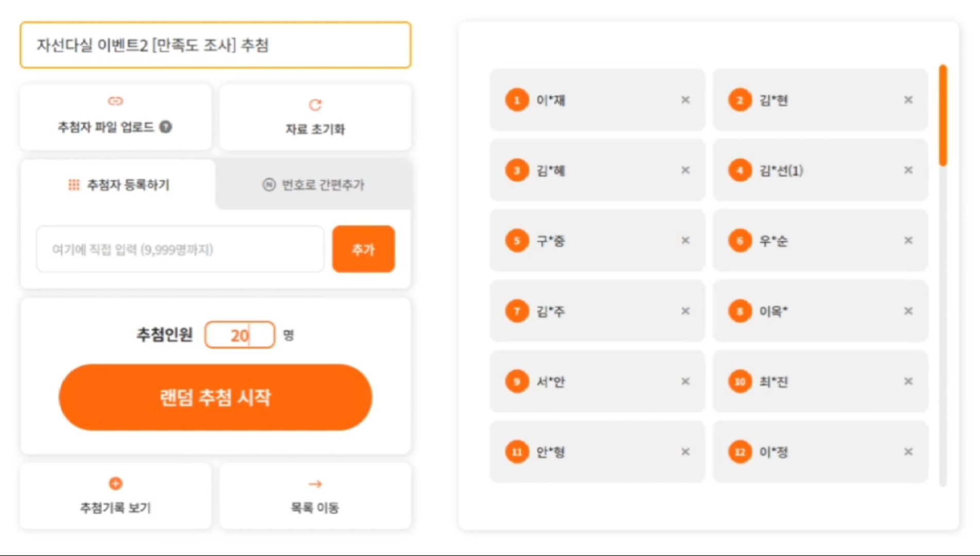Click the number 7 badge beside 김*주
Viewport: 980px width, 556px height.
click(x=517, y=311)
